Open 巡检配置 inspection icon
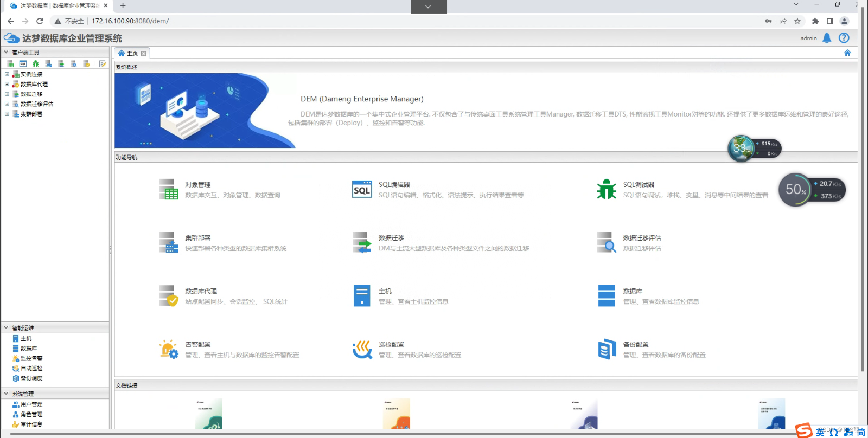The image size is (868, 438). [x=362, y=349]
